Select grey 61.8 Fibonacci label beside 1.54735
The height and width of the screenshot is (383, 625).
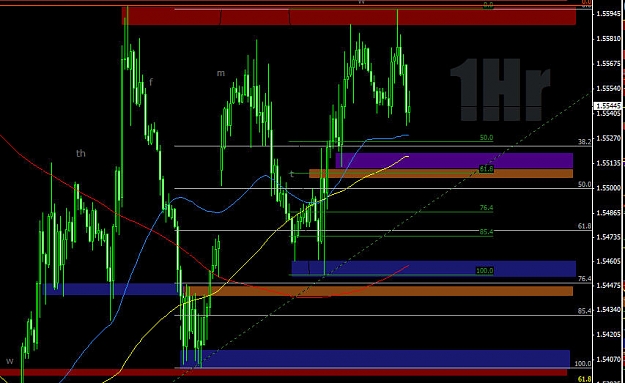[x=584, y=226]
